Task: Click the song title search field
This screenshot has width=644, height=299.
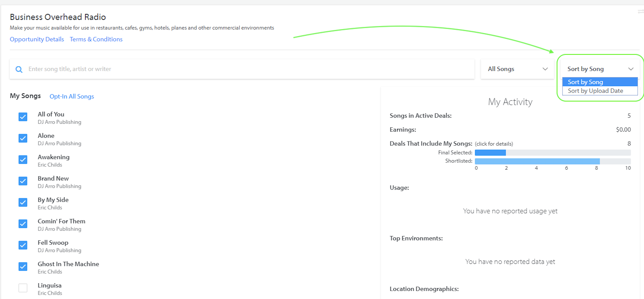Action: pyautogui.click(x=242, y=69)
